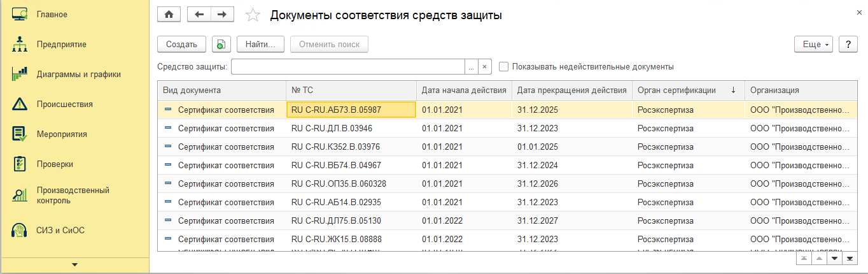
Task: Expand sidebar sections with bottom arrow
Action: pyautogui.click(x=74, y=264)
